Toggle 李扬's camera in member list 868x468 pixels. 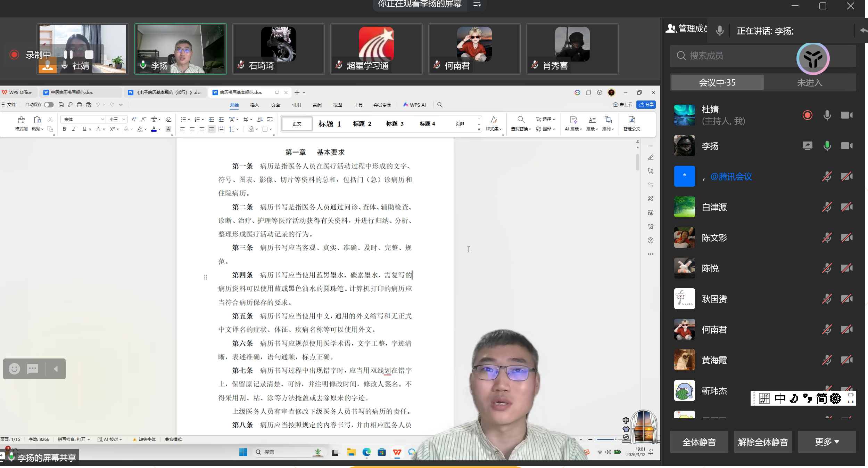coord(846,146)
